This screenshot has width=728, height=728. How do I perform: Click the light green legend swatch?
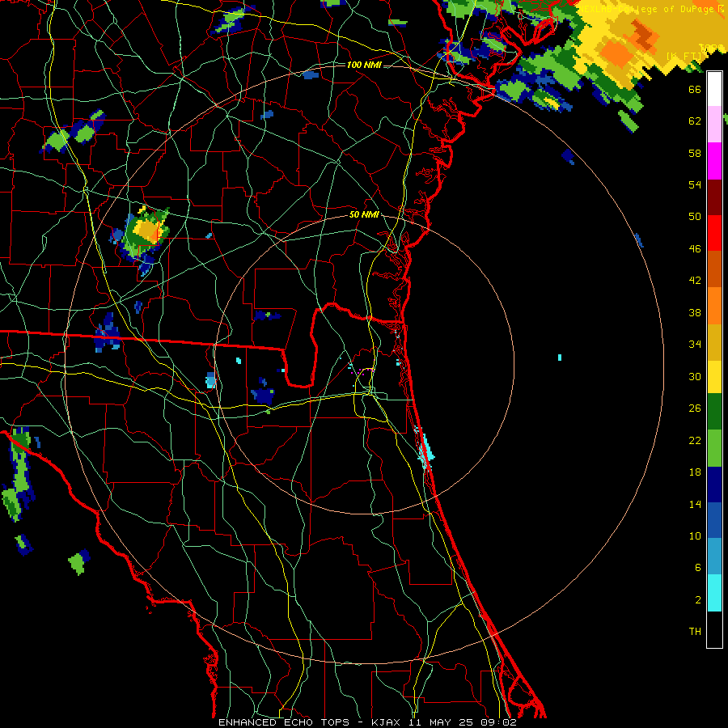pyautogui.click(x=714, y=448)
